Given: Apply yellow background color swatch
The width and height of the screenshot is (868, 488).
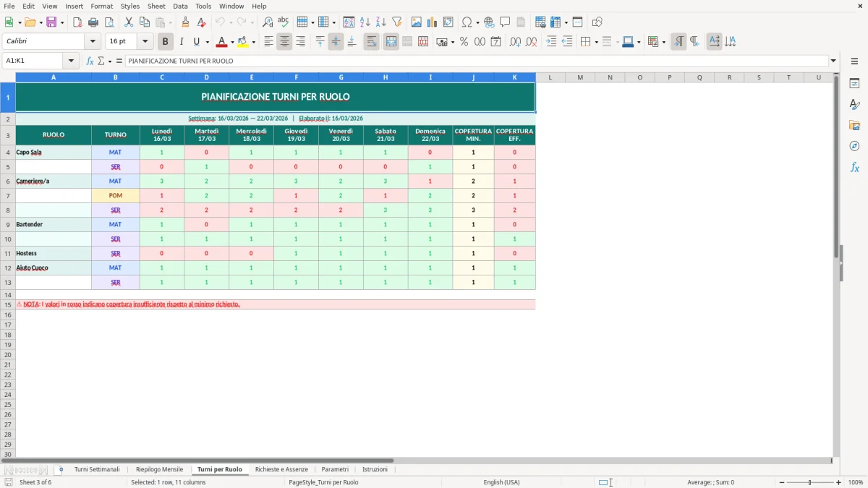Looking at the screenshot, I should click(x=243, y=42).
